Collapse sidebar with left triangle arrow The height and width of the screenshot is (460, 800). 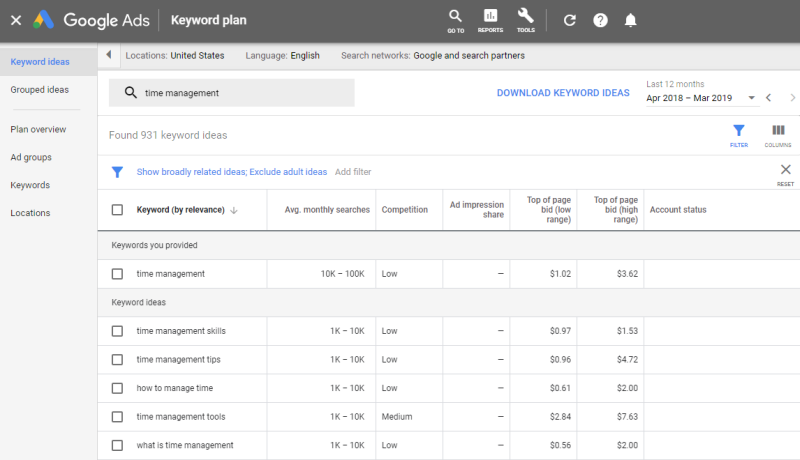tap(109, 55)
